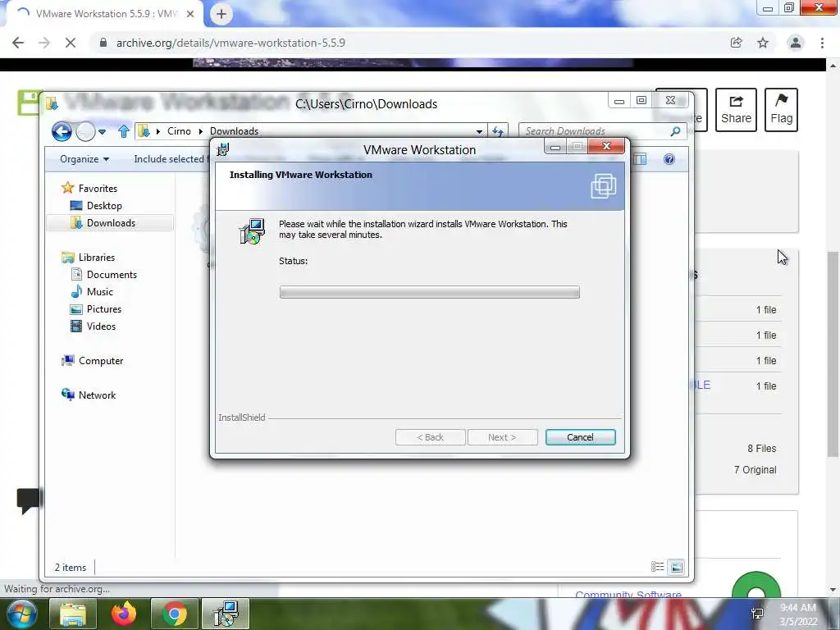The image size is (840, 630).
Task: Click network tray icon
Action: [x=757, y=614]
